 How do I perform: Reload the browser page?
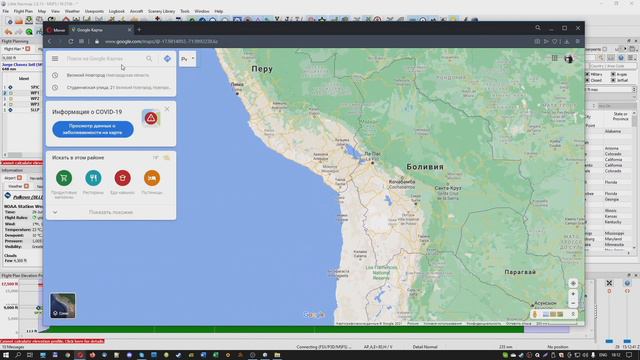coord(71,41)
